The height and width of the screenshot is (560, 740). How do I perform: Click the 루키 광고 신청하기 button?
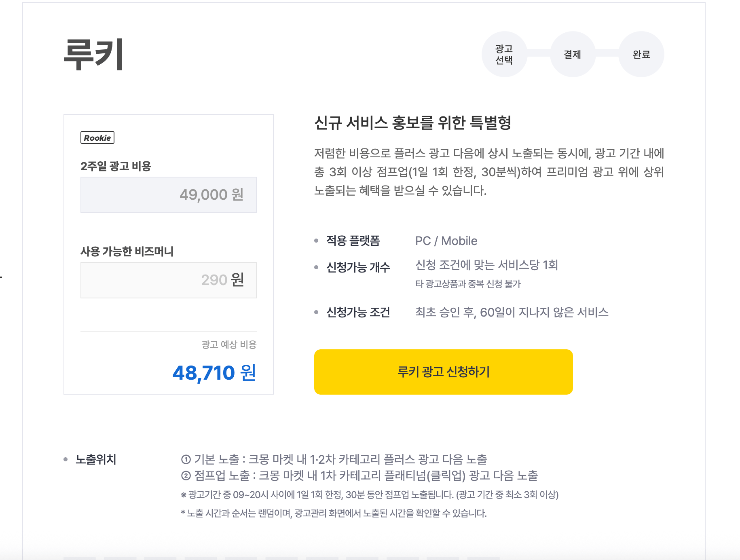pos(444,372)
